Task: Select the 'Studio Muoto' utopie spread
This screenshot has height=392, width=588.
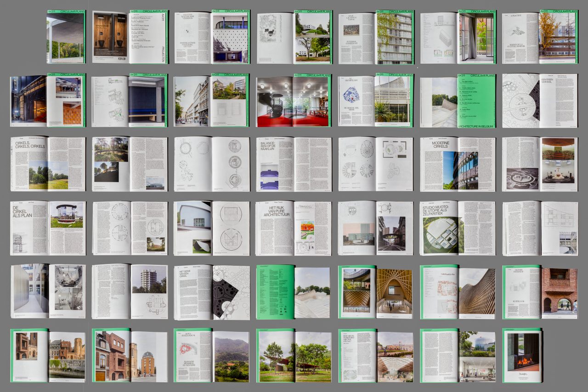Action: 458,228
